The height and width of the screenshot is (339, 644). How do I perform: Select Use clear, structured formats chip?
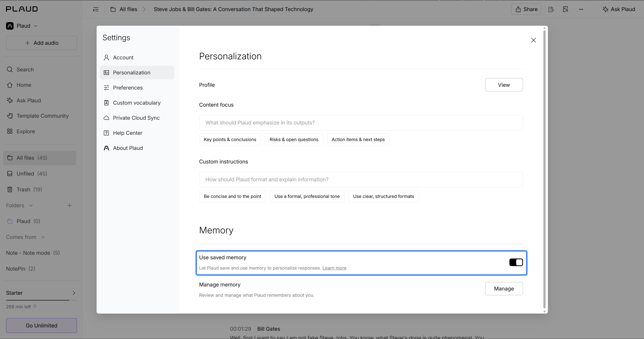coord(383,196)
